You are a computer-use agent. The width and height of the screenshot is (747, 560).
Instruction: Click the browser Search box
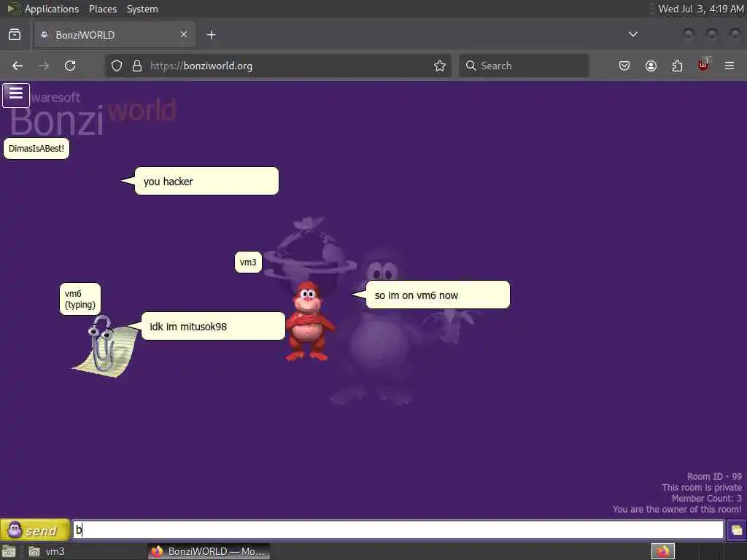524,66
